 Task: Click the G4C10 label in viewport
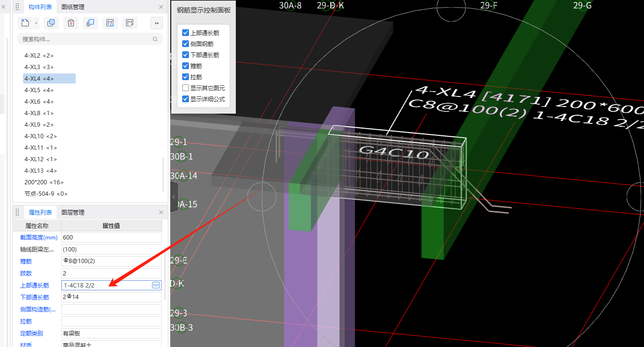pos(394,152)
